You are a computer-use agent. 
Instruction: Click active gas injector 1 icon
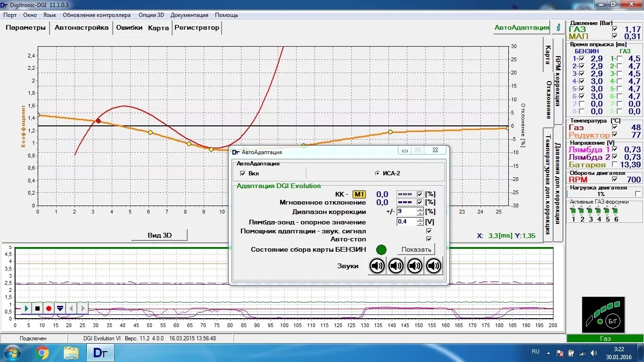pyautogui.click(x=573, y=212)
